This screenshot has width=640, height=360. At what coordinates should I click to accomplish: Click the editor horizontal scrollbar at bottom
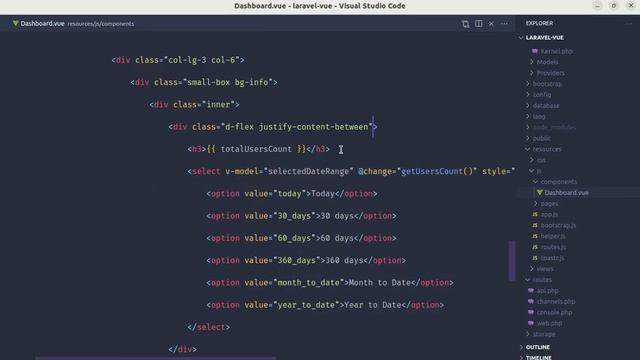pos(155,358)
